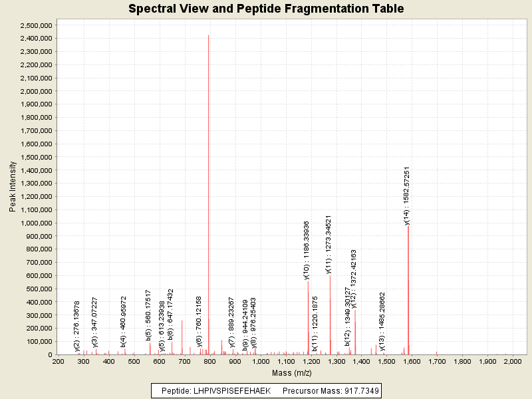
Task: Click the Mass (m/z) axis label
Action: click(x=292, y=372)
